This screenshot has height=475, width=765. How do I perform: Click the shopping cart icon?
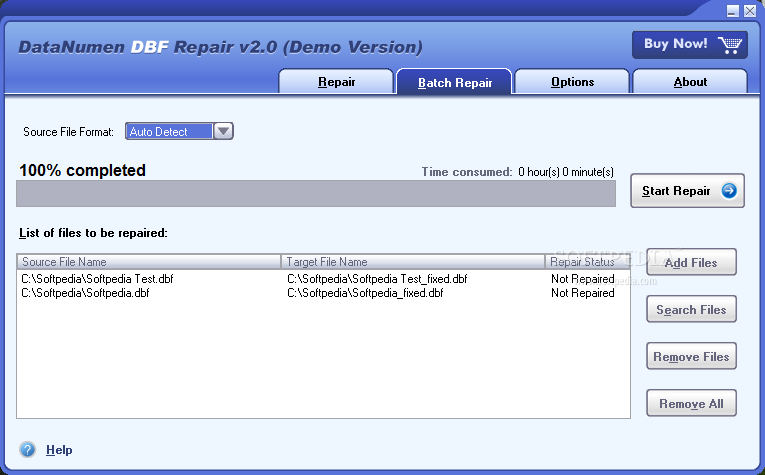tap(729, 45)
